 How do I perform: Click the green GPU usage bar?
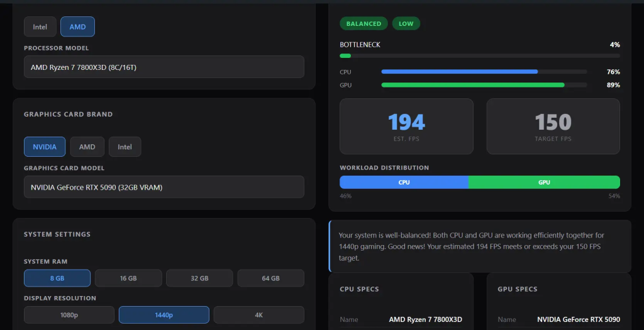(x=473, y=85)
